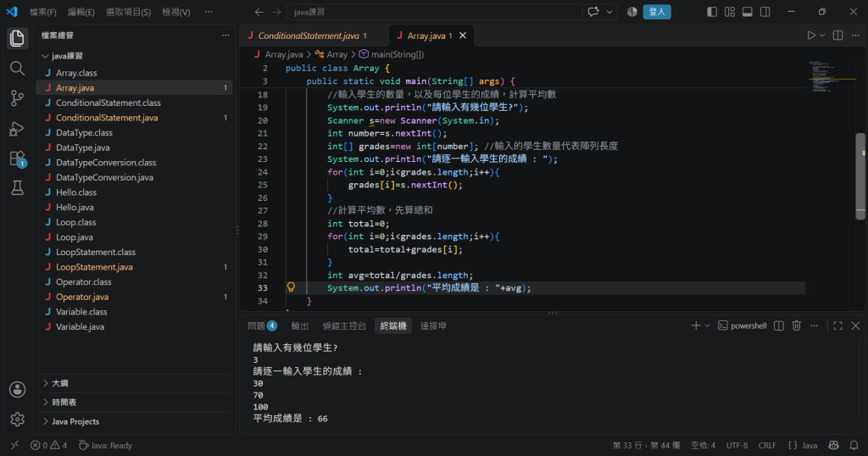The width and height of the screenshot is (868, 456).
Task: Open the Source Control view
Action: (x=17, y=98)
